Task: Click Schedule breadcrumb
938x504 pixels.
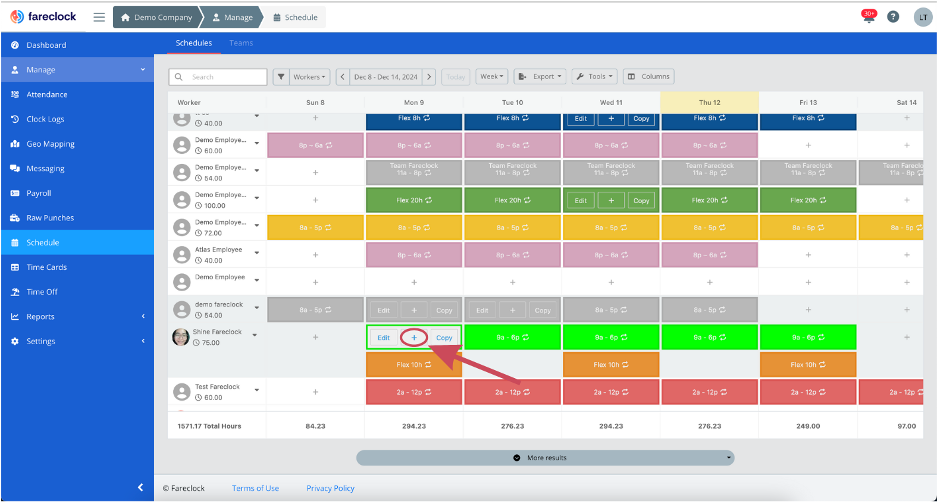Action: point(296,17)
